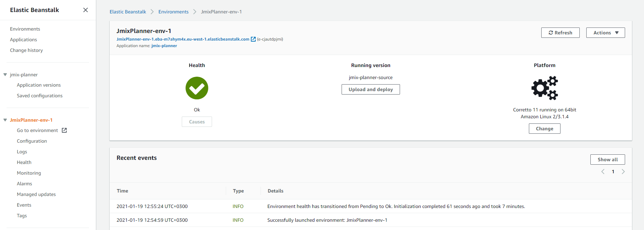Open Application versions in sidebar
Image resolution: width=644 pixels, height=230 pixels.
[x=38, y=85]
